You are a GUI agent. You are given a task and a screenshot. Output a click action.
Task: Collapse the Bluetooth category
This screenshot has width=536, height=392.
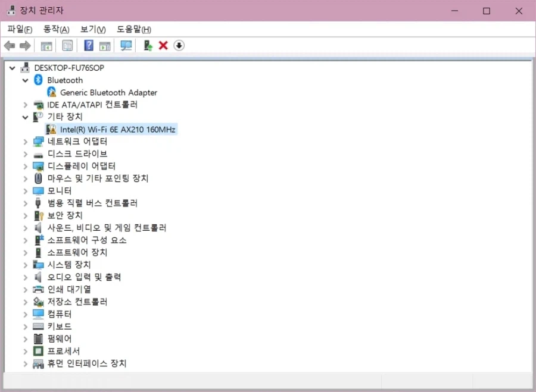[x=24, y=80]
